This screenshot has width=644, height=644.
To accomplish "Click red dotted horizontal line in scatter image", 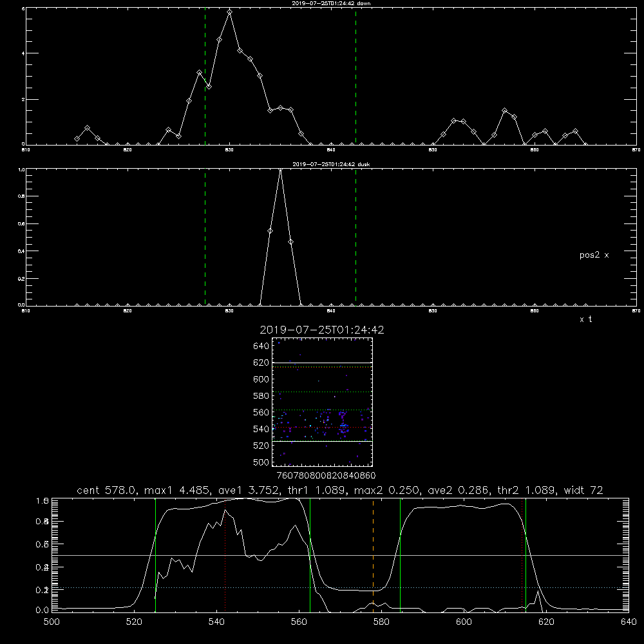I will 322,428.
